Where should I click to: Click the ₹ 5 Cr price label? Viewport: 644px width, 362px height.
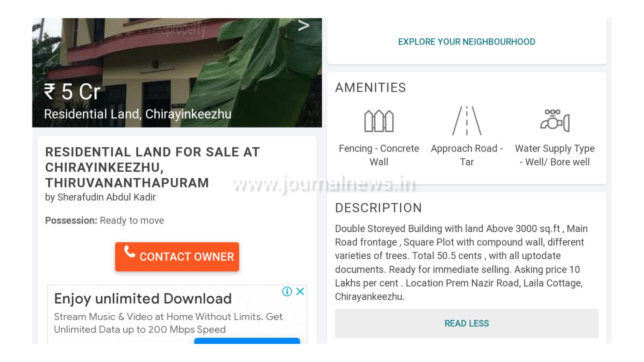pyautogui.click(x=72, y=92)
